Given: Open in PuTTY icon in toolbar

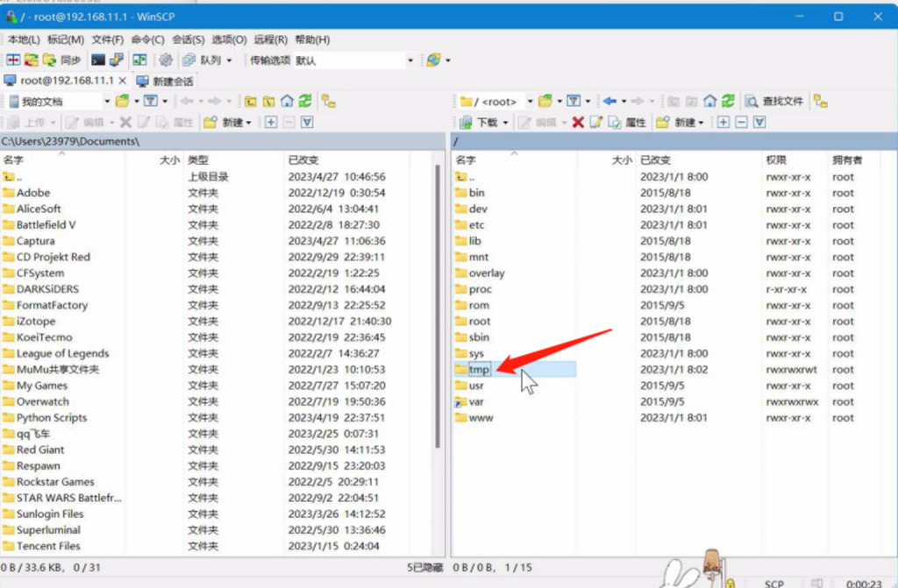Looking at the screenshot, I should 117,60.
